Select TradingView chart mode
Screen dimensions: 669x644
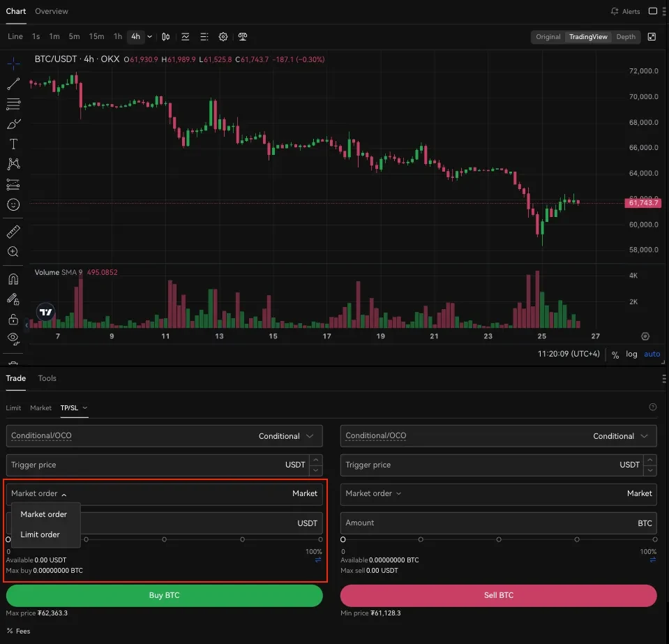(588, 37)
